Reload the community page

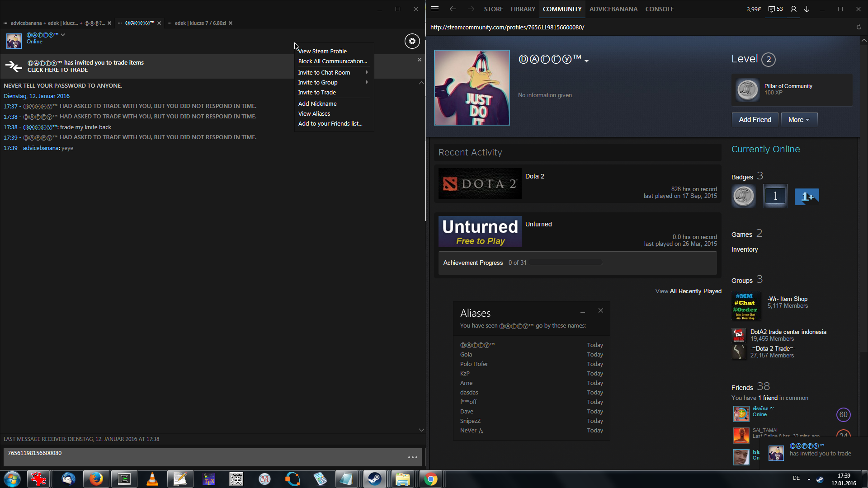point(859,27)
